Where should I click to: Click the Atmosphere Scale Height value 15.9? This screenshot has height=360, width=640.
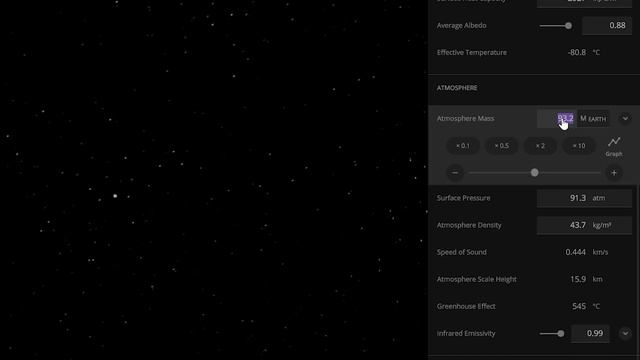point(578,279)
